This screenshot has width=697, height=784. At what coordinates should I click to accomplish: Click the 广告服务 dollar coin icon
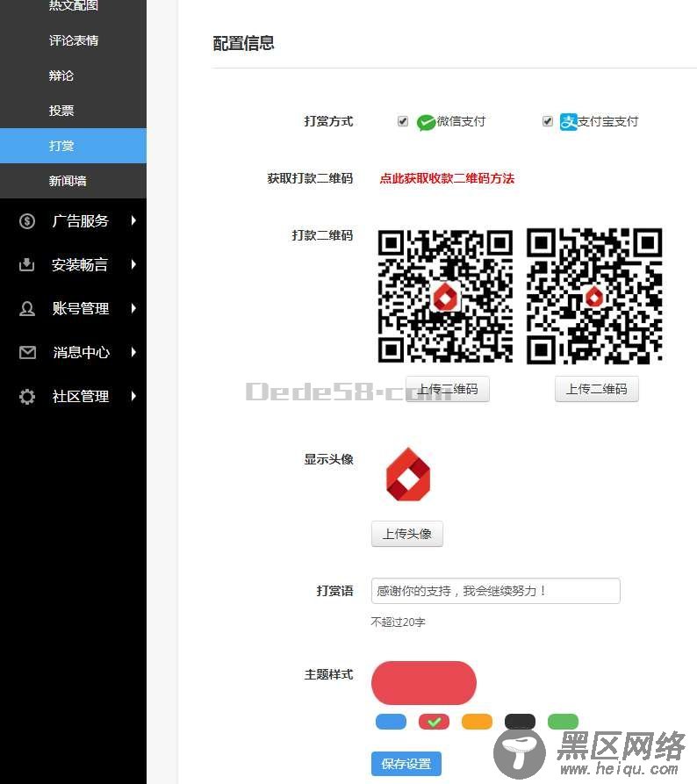[27, 220]
